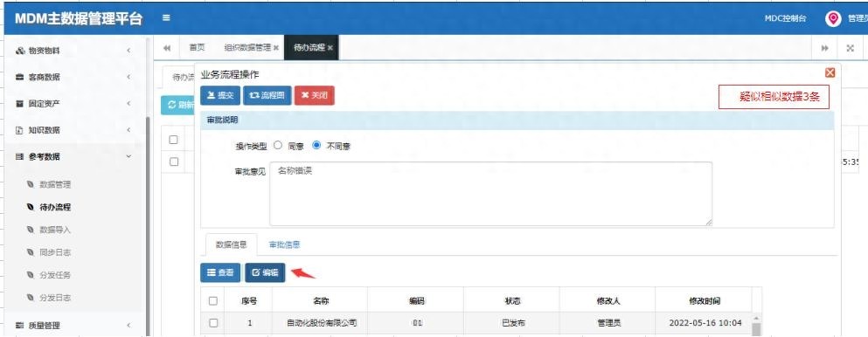Collapse the 参考数据 sidebar section

coord(73,156)
